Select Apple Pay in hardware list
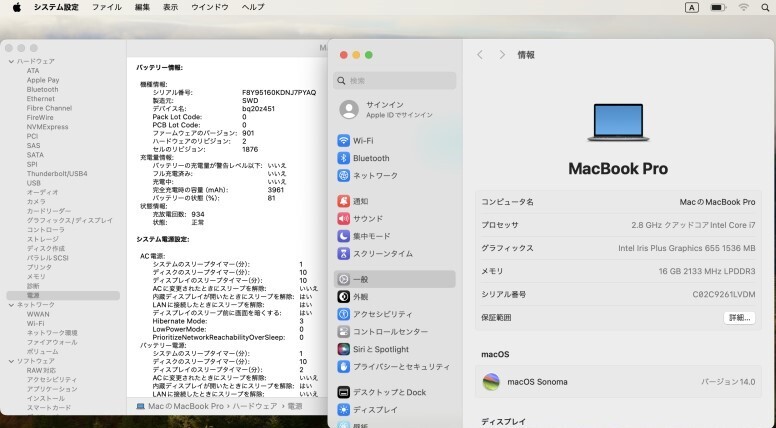The height and width of the screenshot is (428, 776). pyautogui.click(x=43, y=80)
